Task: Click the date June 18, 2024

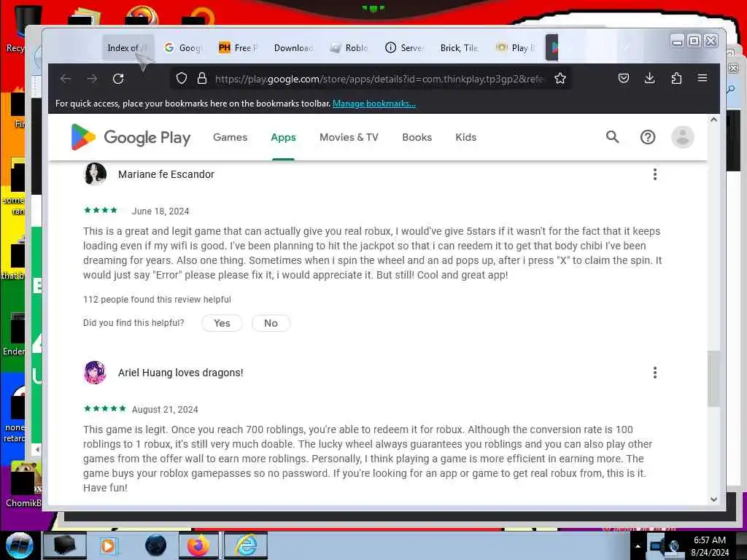Action: click(x=160, y=211)
